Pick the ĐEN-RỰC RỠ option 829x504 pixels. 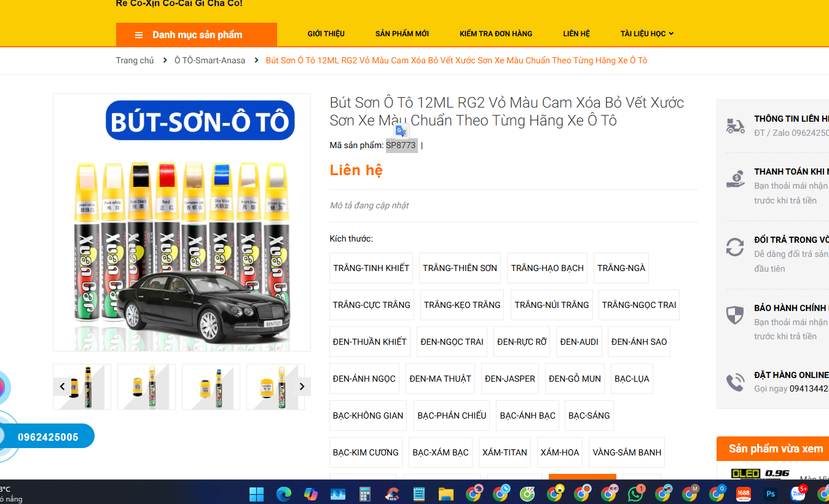(x=522, y=342)
